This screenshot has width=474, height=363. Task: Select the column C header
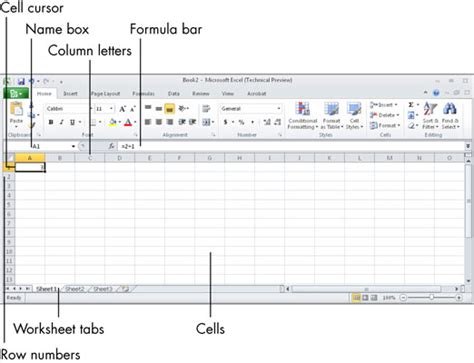click(x=90, y=158)
